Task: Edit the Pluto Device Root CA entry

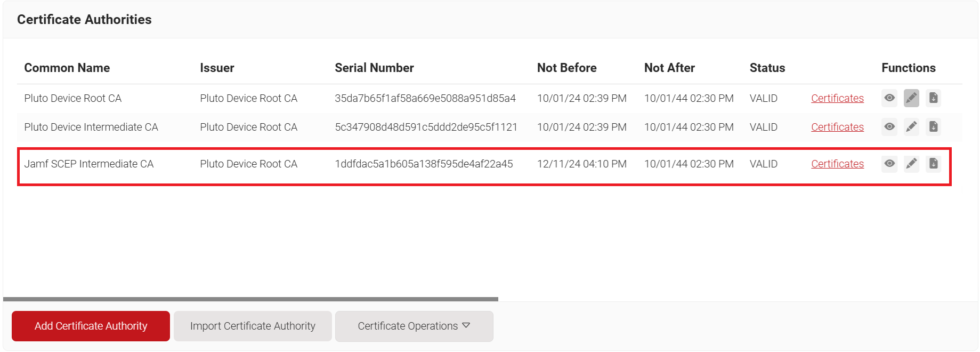Action: click(911, 98)
